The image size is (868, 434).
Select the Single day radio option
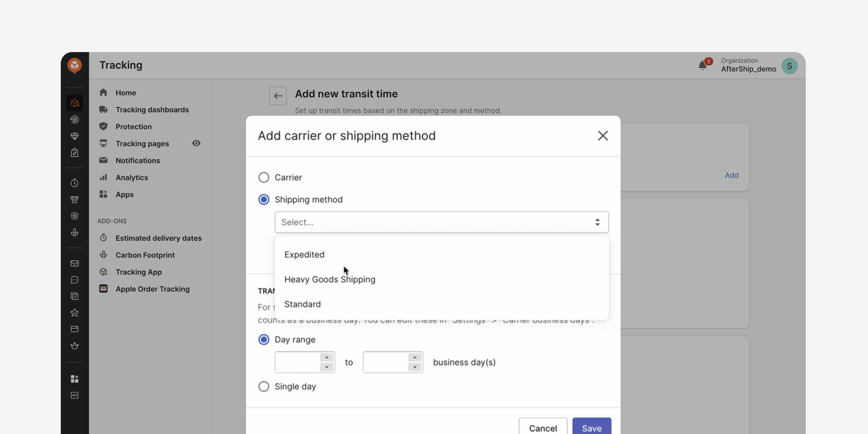point(264,386)
